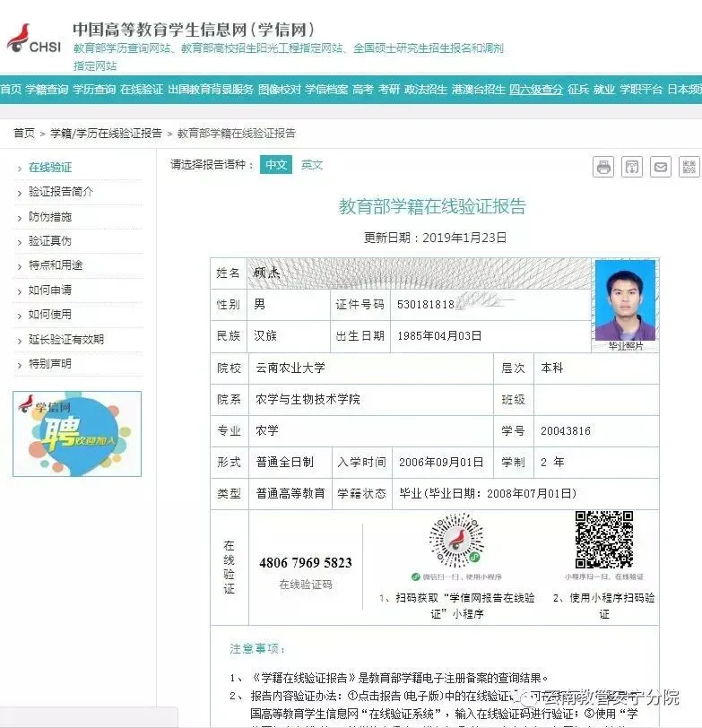Image resolution: width=702 pixels, height=728 pixels.
Task: Switch report language to 英文
Action: 312,165
